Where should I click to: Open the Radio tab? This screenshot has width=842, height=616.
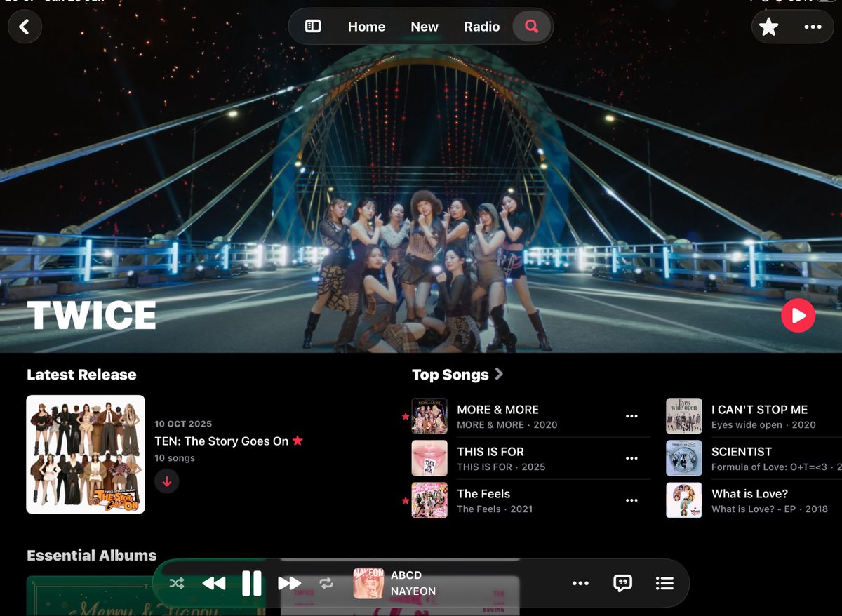tap(482, 27)
